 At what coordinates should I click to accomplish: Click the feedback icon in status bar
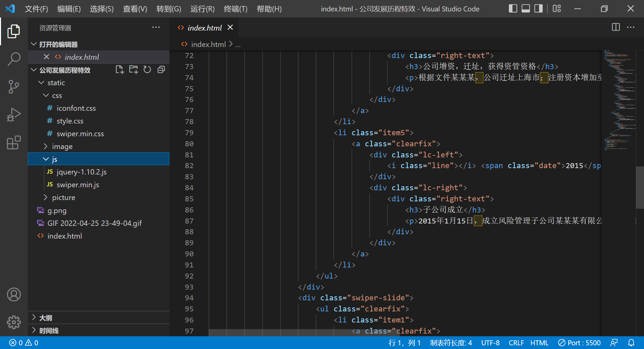tap(614, 343)
